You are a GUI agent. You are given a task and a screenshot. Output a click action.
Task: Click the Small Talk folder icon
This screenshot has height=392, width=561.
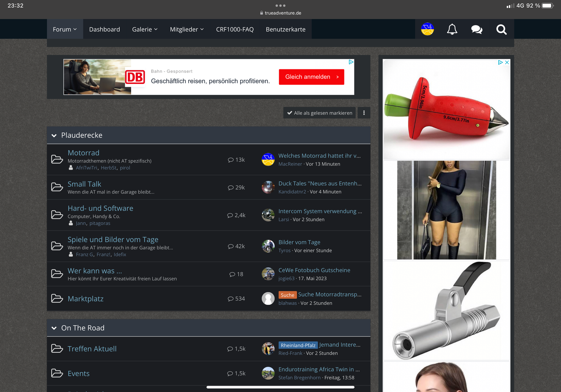tap(57, 187)
